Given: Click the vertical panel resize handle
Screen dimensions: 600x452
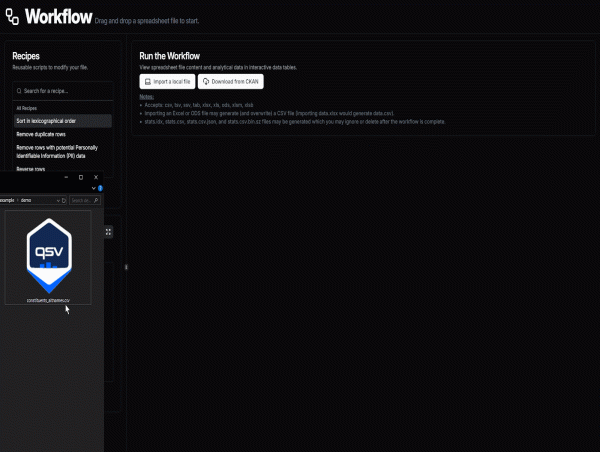Looking at the screenshot, I should point(126,267).
